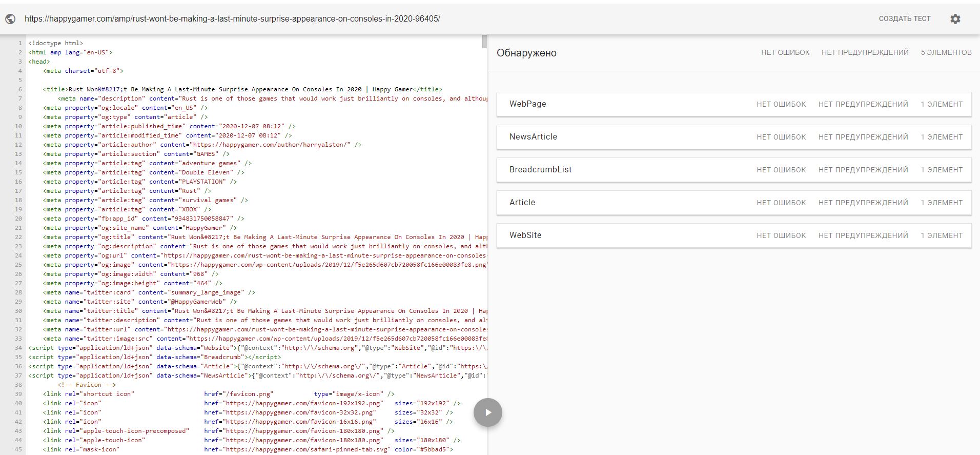This screenshot has height=455, width=980.
Task: Expand the Article result row
Action: 734,203
